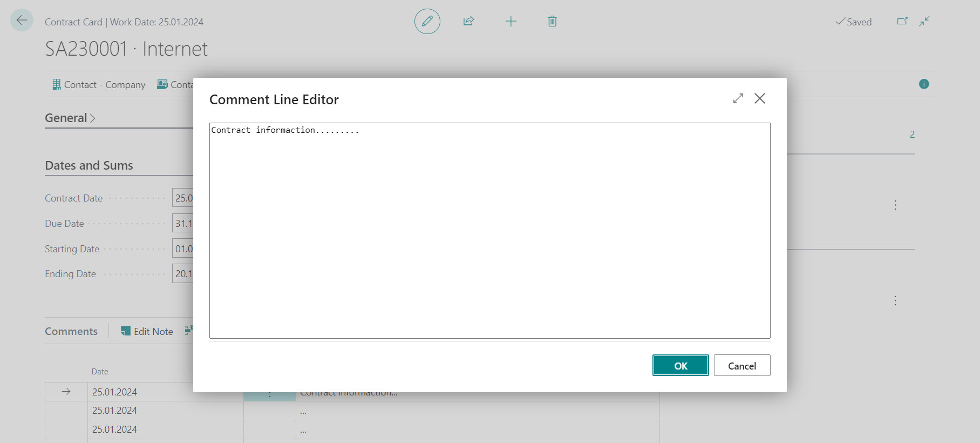Cancel the comment edit
The height and width of the screenshot is (443, 980).
point(742,366)
